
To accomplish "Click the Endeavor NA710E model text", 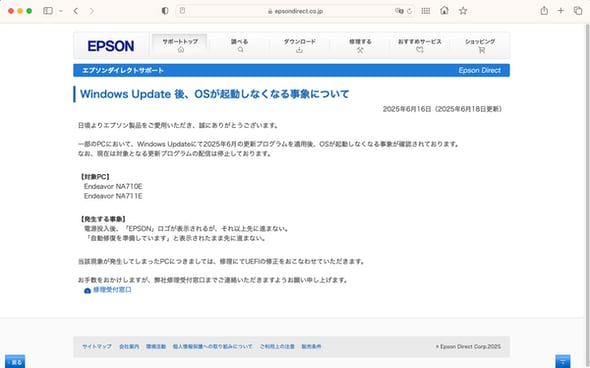I will [113, 186].
